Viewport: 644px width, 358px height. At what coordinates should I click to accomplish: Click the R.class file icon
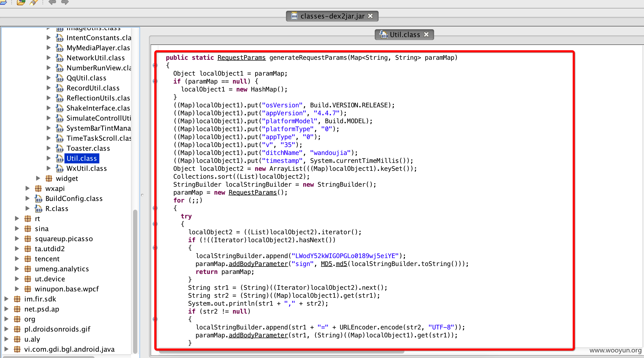(39, 209)
